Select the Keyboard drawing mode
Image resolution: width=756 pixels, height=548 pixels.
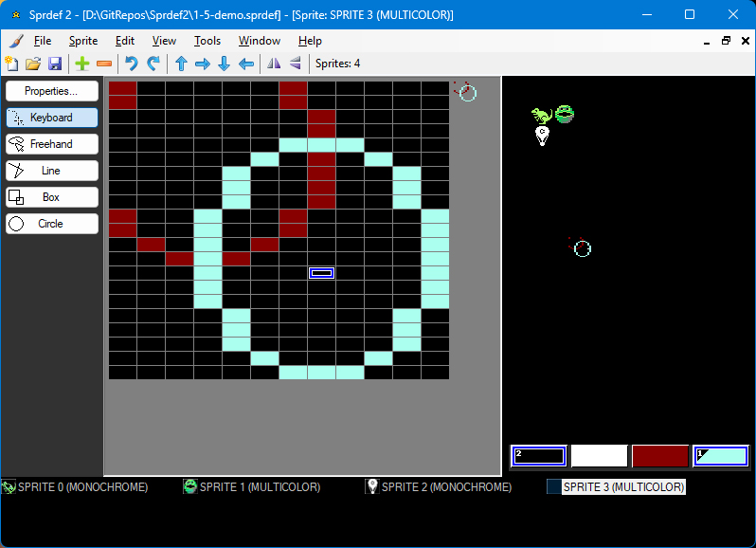52,118
